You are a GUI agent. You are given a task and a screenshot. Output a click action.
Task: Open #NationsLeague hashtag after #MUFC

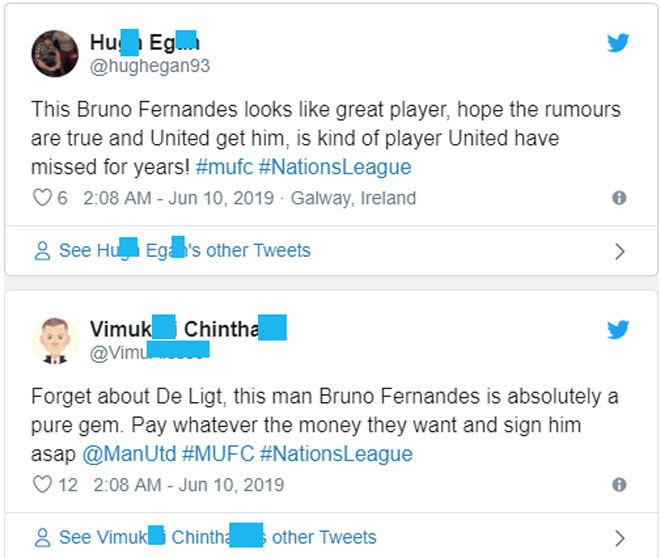pyautogui.click(x=336, y=454)
